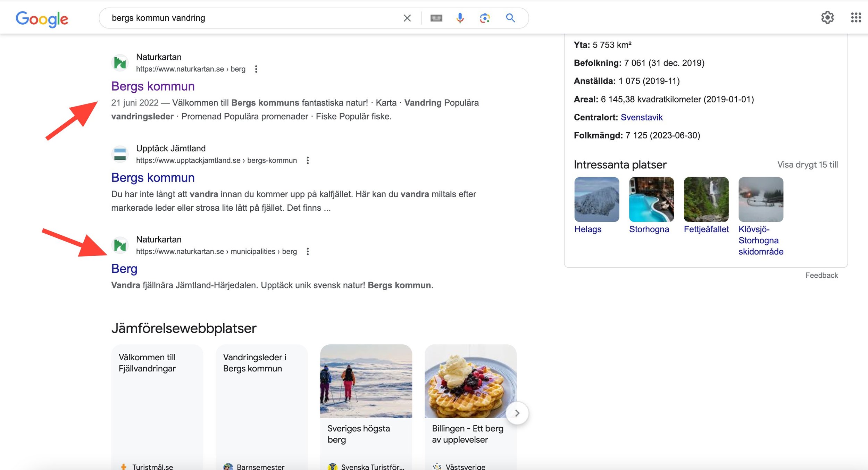Click the 'Befolkning: 7 061 (31 dec. 2019)' line
This screenshot has height=470, width=868.
coord(639,63)
